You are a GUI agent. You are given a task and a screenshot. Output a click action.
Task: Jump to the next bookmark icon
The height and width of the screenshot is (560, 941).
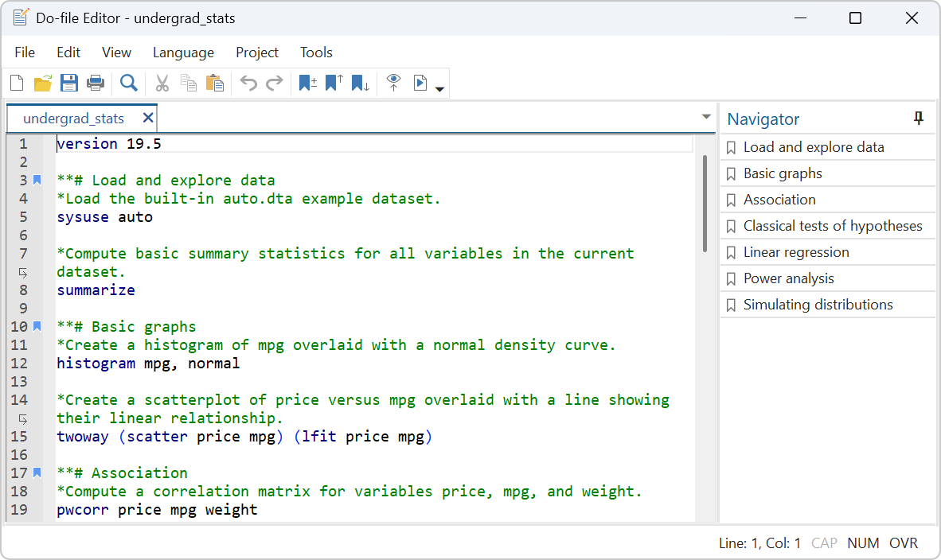(361, 83)
